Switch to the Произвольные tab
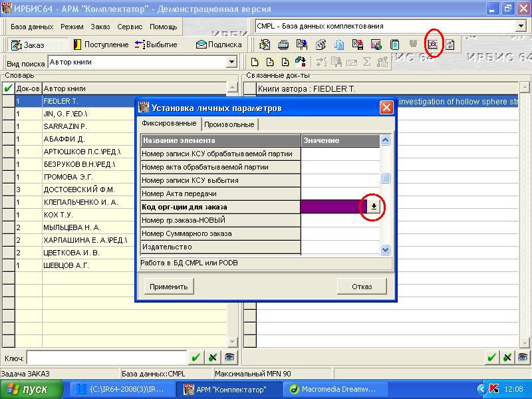Image resolution: width=532 pixels, height=399 pixels. [229, 124]
